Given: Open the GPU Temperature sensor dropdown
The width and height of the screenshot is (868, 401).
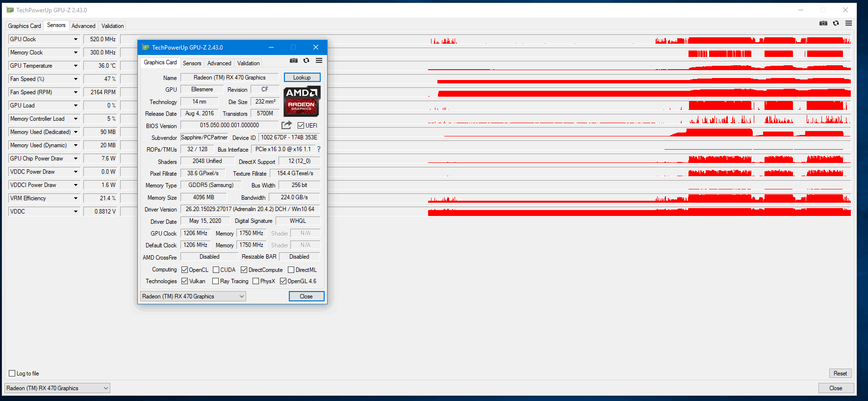Looking at the screenshot, I should tap(76, 66).
